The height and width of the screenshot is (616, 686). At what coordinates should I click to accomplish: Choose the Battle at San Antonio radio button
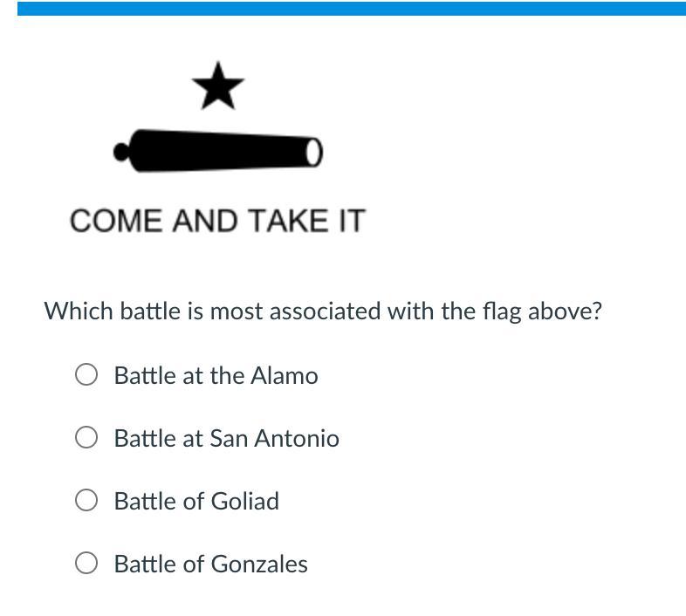pyautogui.click(x=86, y=437)
